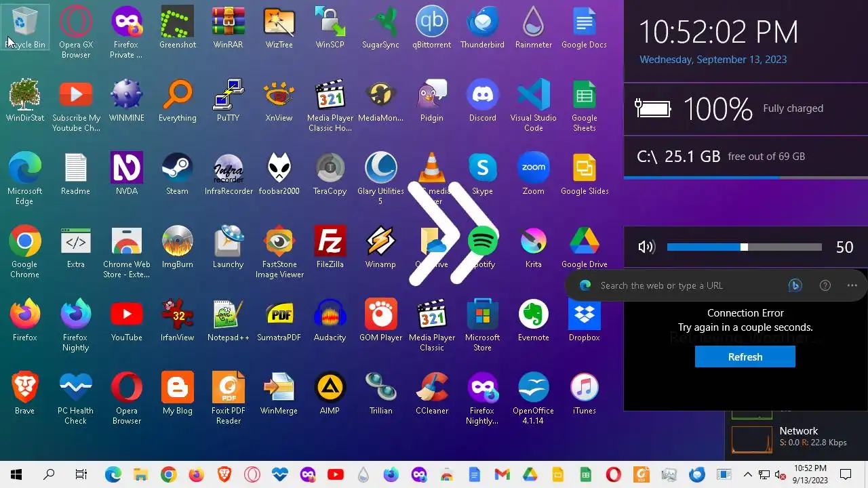Open the Evernote desktop icon

point(534,321)
